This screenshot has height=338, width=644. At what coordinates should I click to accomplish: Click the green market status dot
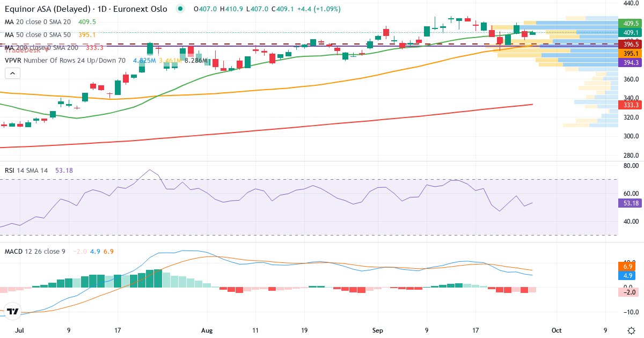pyautogui.click(x=180, y=9)
